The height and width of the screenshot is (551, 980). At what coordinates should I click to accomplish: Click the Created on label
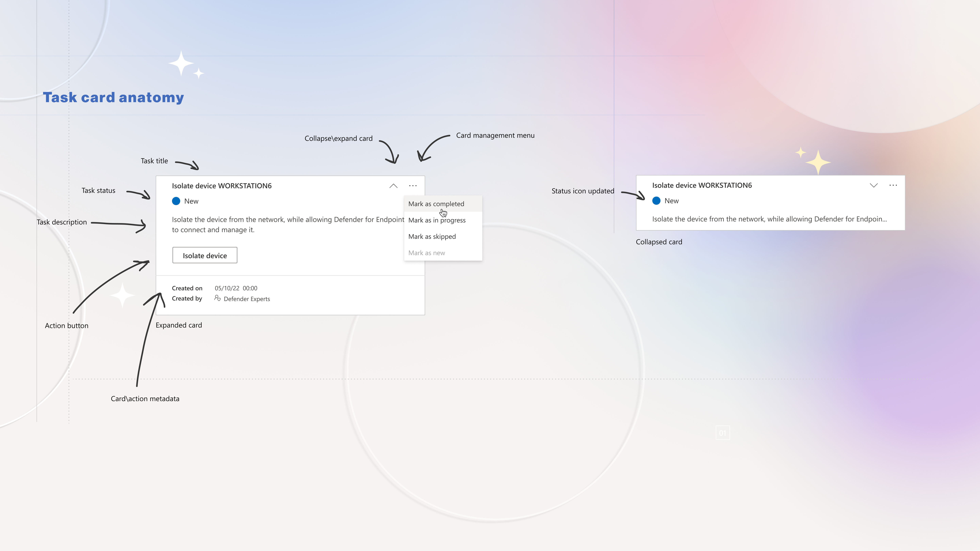click(x=187, y=288)
